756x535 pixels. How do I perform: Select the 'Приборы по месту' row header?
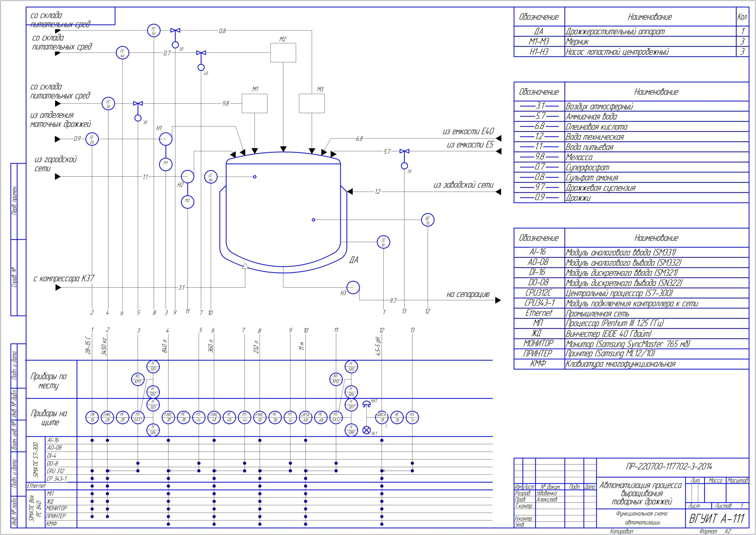tap(49, 381)
